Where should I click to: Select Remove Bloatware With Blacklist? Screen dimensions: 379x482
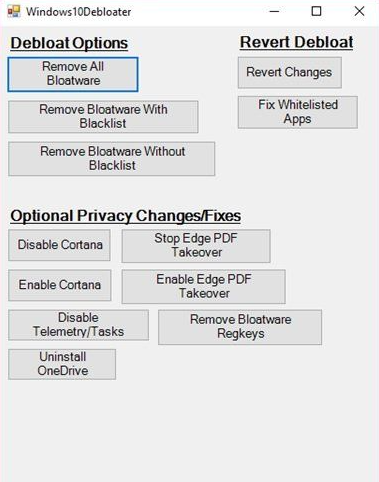[103, 117]
